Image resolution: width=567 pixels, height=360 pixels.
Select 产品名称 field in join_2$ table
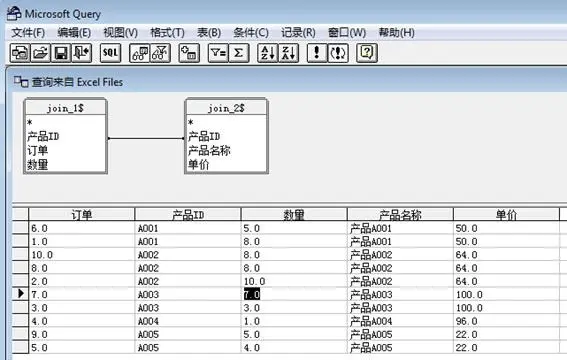[x=209, y=150]
